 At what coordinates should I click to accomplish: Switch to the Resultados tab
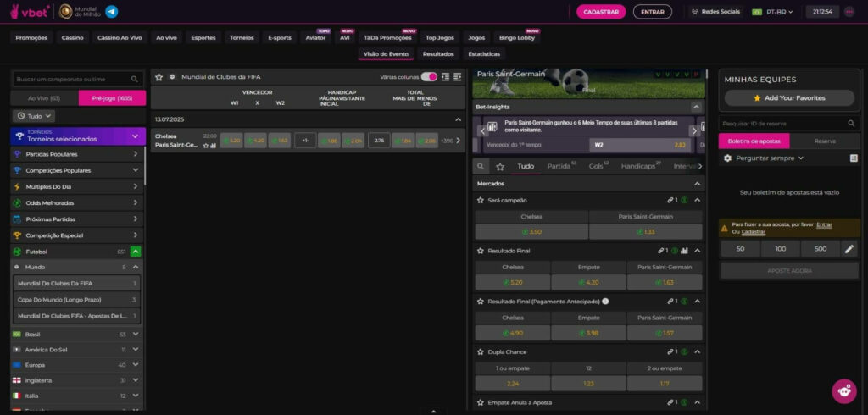click(x=438, y=53)
